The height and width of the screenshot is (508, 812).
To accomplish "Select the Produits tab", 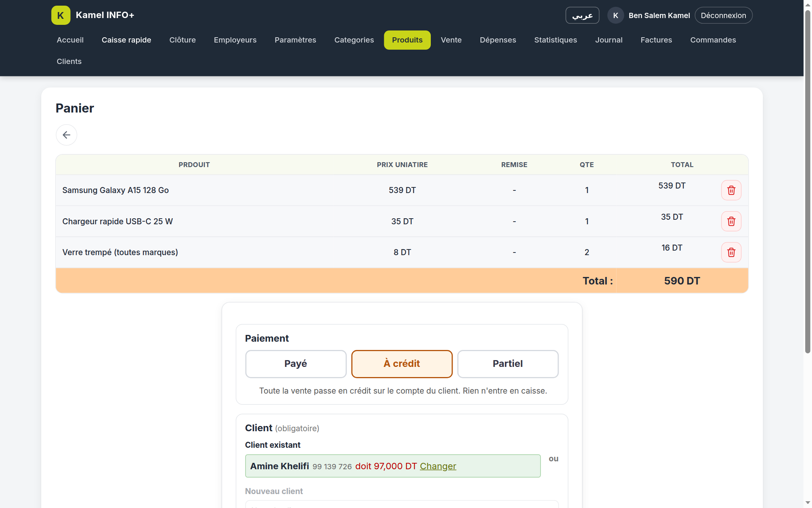I will [x=407, y=40].
